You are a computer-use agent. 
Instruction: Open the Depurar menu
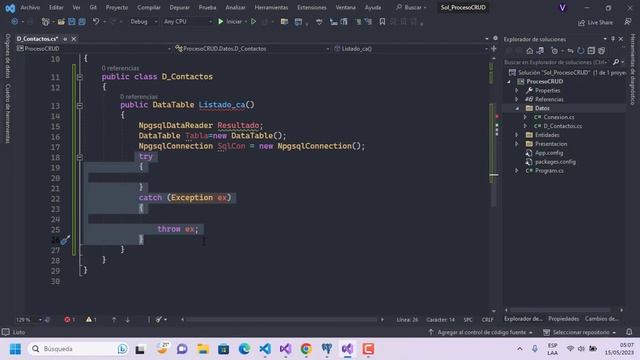(180, 8)
